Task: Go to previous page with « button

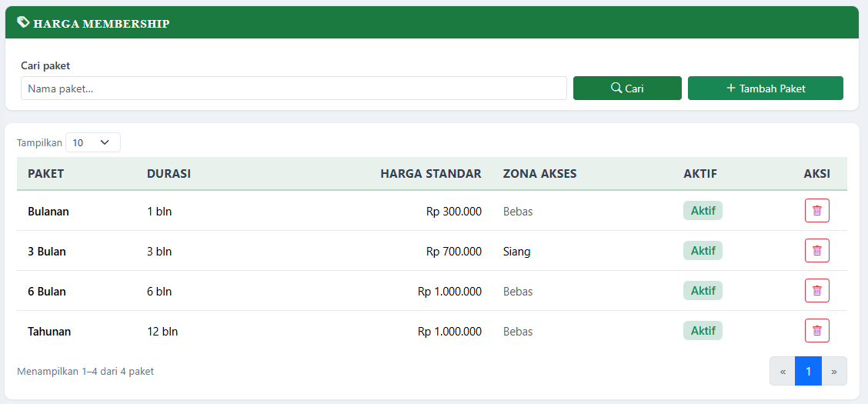Action: pyautogui.click(x=782, y=371)
